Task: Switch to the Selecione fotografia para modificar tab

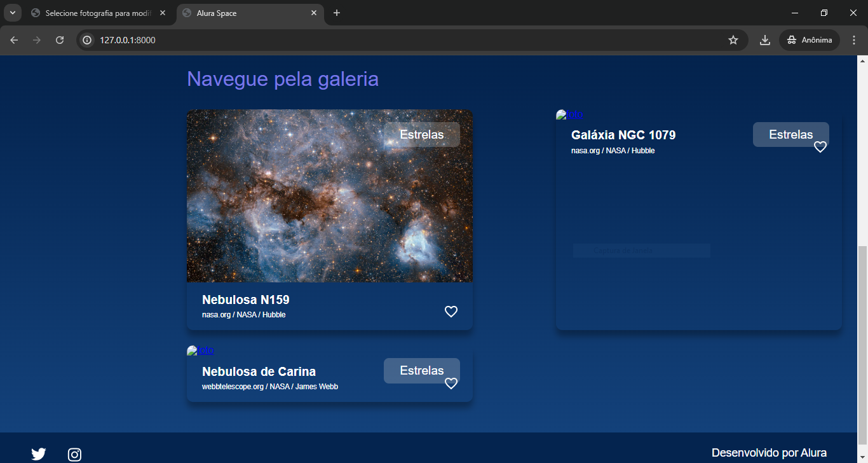Action: [98, 13]
